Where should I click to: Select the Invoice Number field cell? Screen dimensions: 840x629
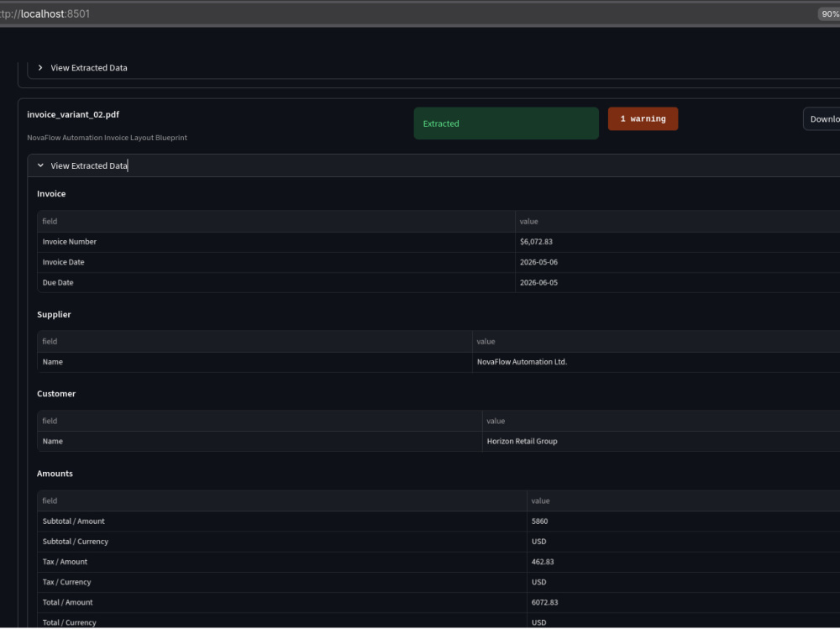(x=276, y=242)
